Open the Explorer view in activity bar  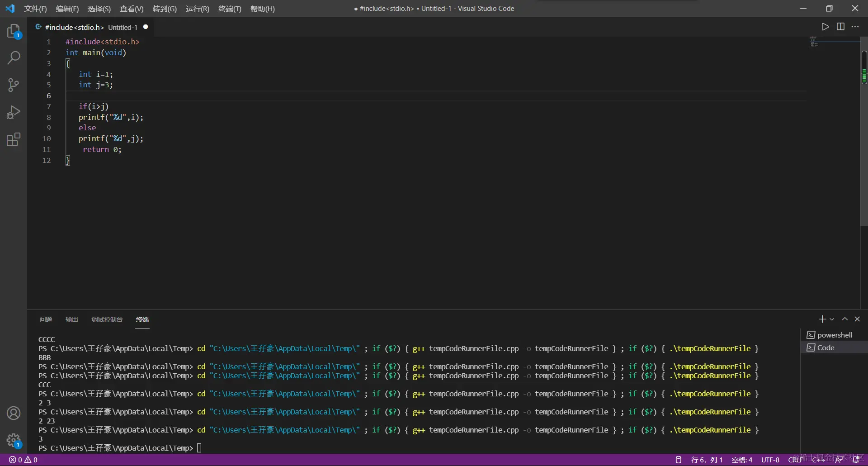pos(14,31)
